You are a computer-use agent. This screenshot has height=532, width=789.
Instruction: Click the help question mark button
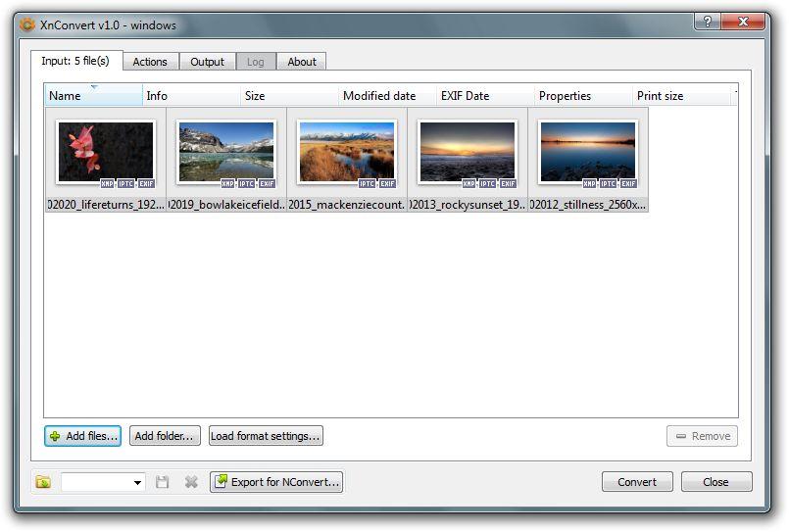click(708, 22)
